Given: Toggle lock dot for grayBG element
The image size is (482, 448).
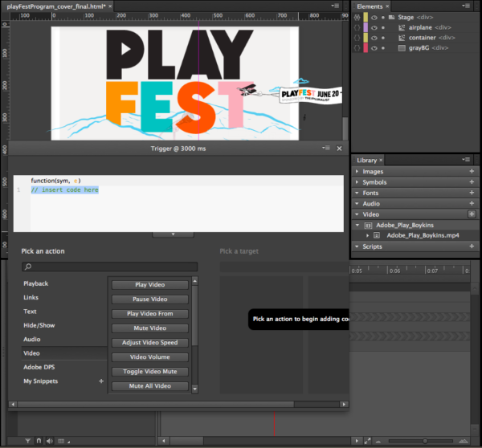Looking at the screenshot, I should click(383, 48).
